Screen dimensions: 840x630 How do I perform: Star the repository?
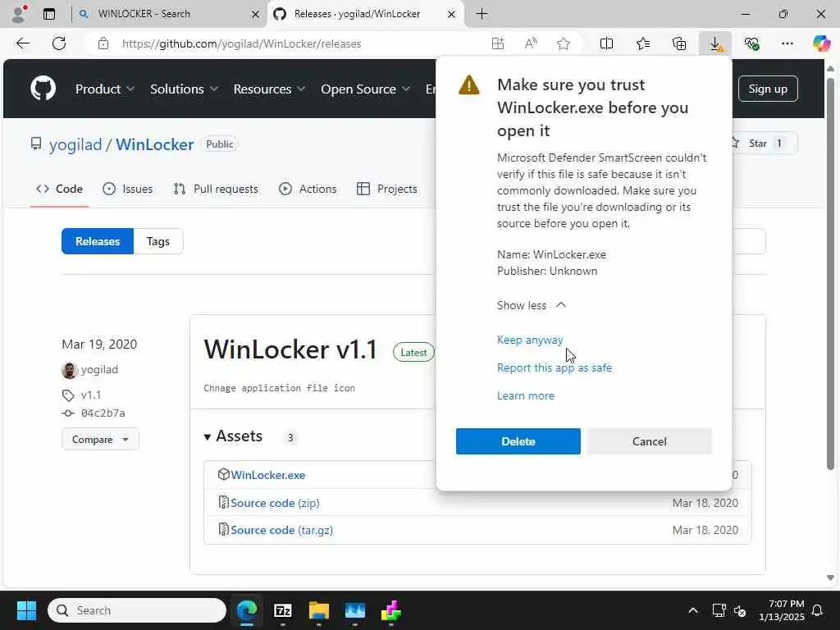(x=764, y=144)
